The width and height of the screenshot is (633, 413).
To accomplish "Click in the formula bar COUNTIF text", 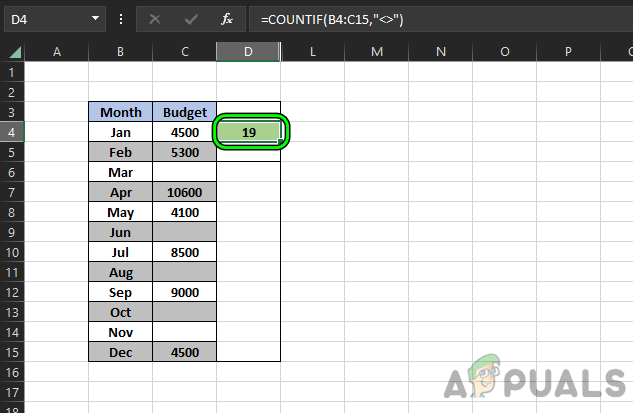I will [x=332, y=19].
